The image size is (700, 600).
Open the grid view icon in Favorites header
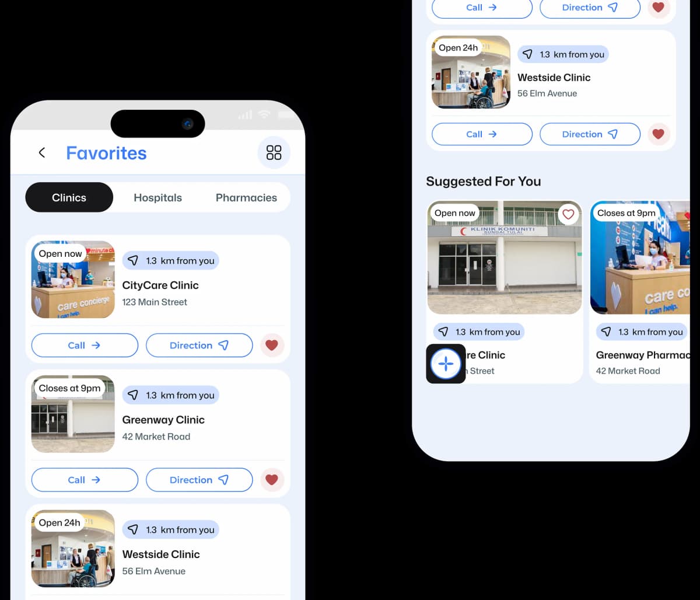[x=274, y=153]
